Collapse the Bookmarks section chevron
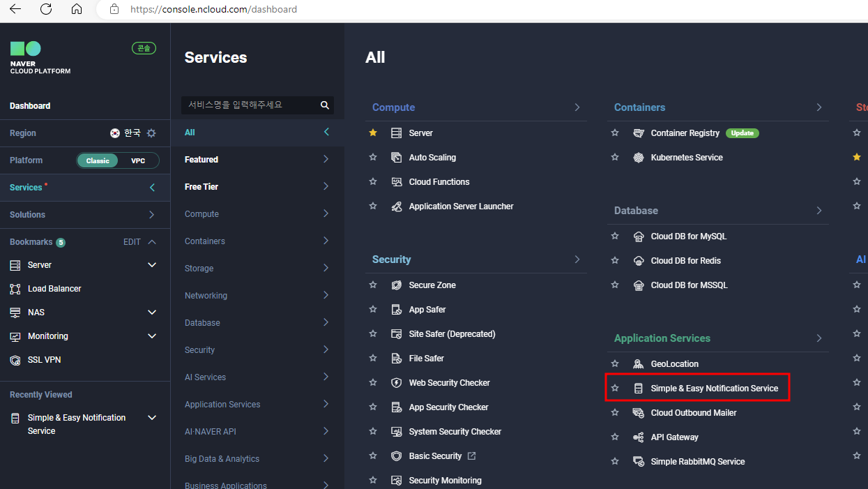The image size is (868, 489). pos(152,242)
